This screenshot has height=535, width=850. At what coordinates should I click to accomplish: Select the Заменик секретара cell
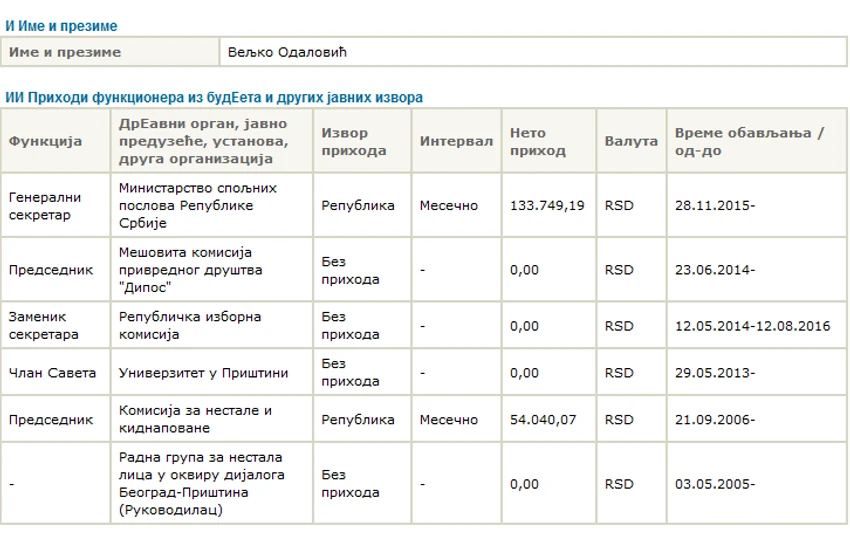[56, 325]
